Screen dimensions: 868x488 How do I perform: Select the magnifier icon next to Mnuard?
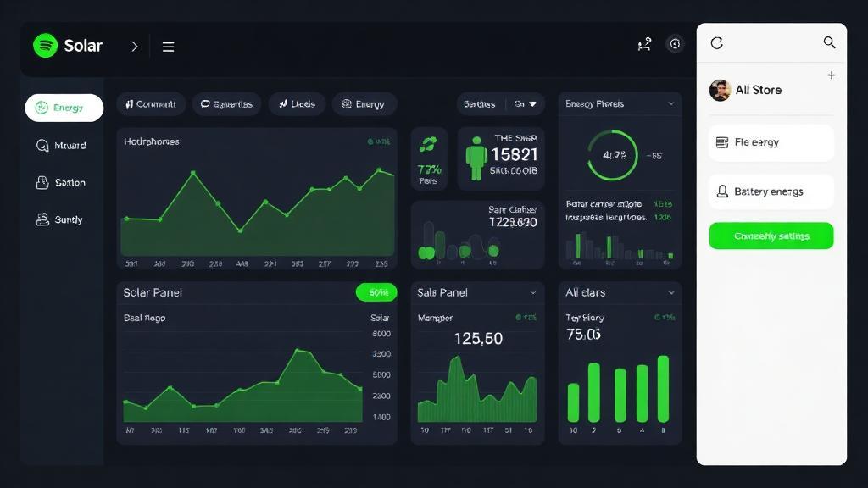[x=42, y=145]
